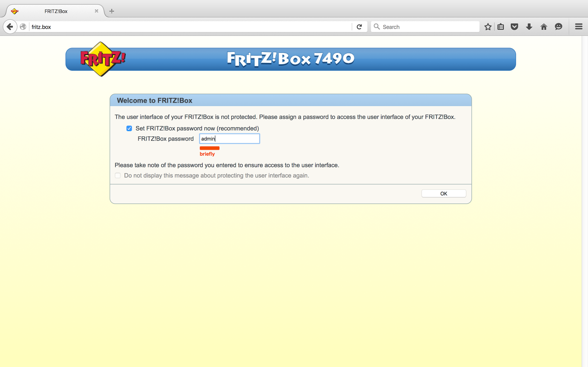Open the downloads arrow icon

point(529,27)
